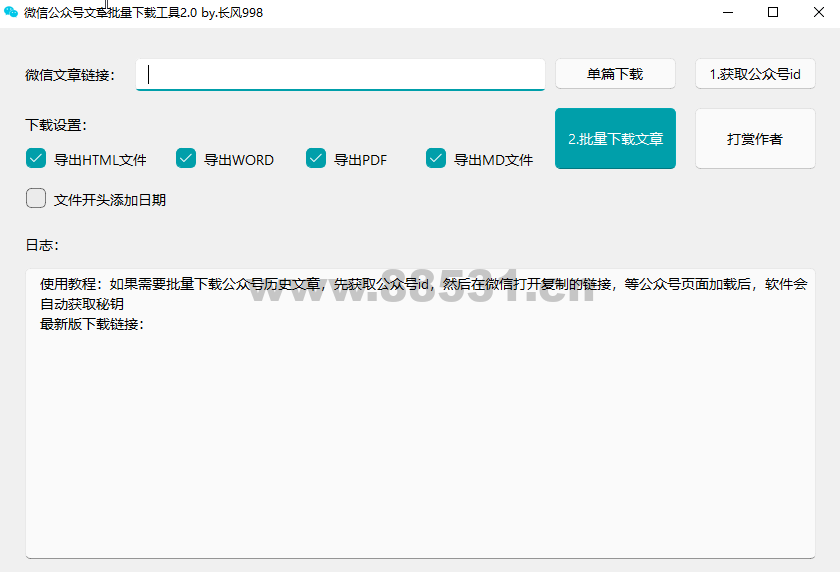This screenshot has width=840, height=572.
Task: Uncheck the 导出MD文件 option
Action: coord(436,158)
